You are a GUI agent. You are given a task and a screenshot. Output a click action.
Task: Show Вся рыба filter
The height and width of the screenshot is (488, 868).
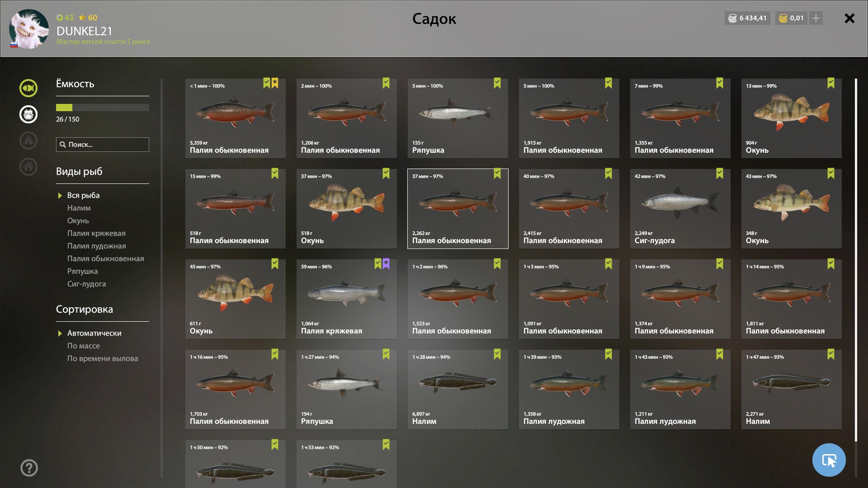84,195
